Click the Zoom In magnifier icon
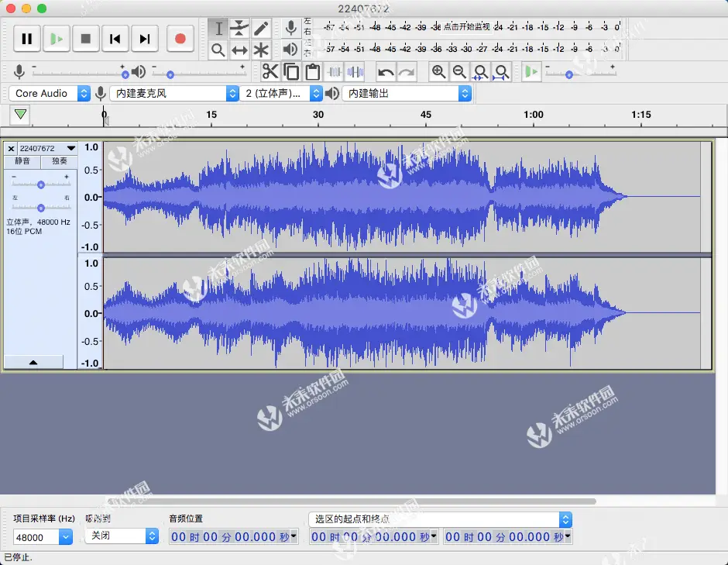The image size is (728, 565). pos(439,71)
